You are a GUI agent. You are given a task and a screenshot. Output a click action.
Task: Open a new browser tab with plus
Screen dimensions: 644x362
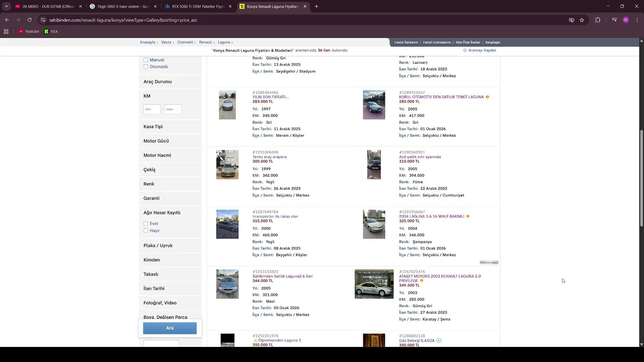[316, 7]
